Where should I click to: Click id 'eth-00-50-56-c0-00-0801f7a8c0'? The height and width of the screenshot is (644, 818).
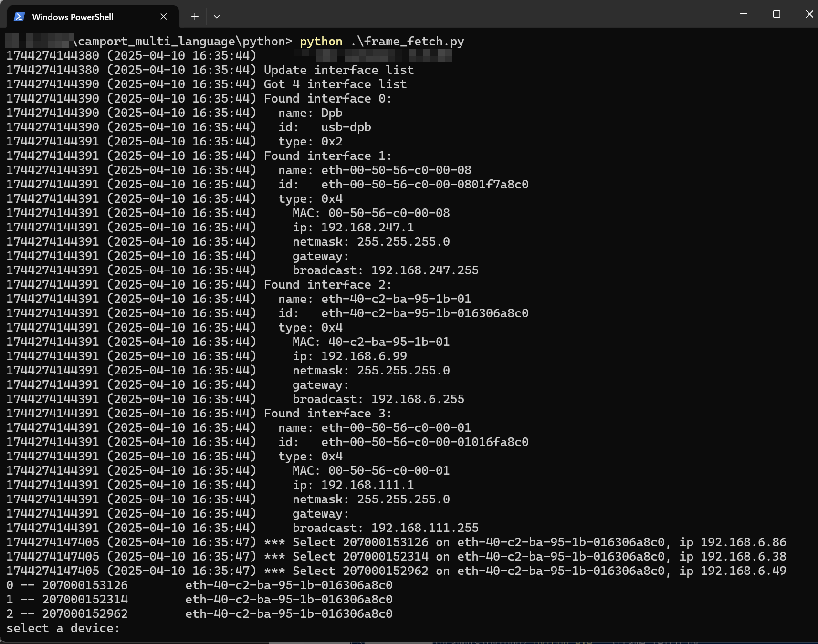(425, 185)
